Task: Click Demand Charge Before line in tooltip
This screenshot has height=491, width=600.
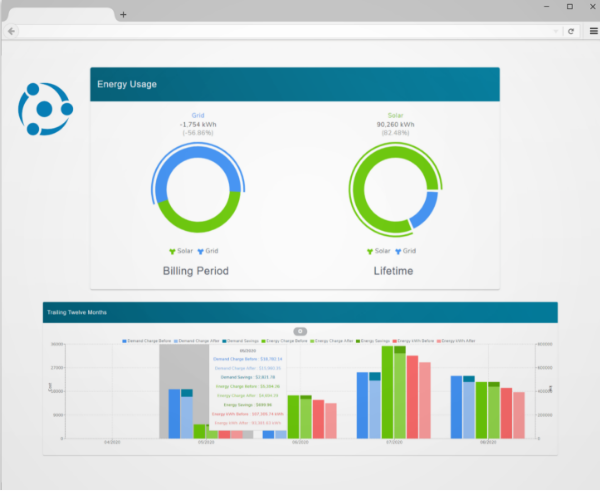Action: pyautogui.click(x=248, y=359)
